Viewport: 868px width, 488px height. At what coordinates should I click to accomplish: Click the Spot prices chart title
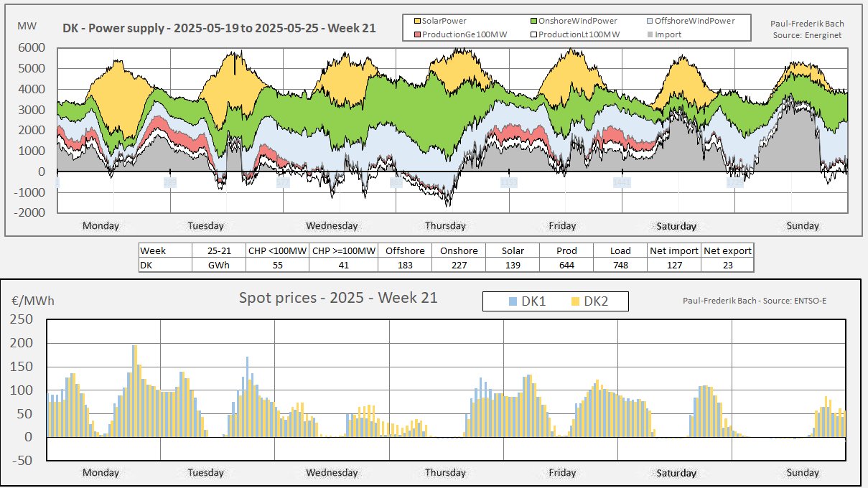click(x=338, y=297)
